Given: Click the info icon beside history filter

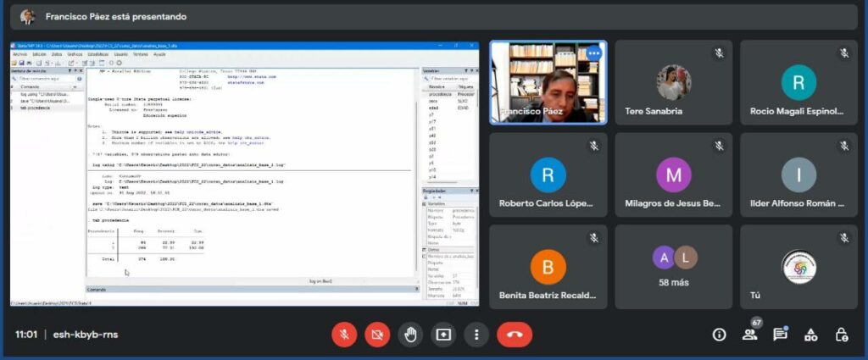Looking at the screenshot, I should [79, 79].
